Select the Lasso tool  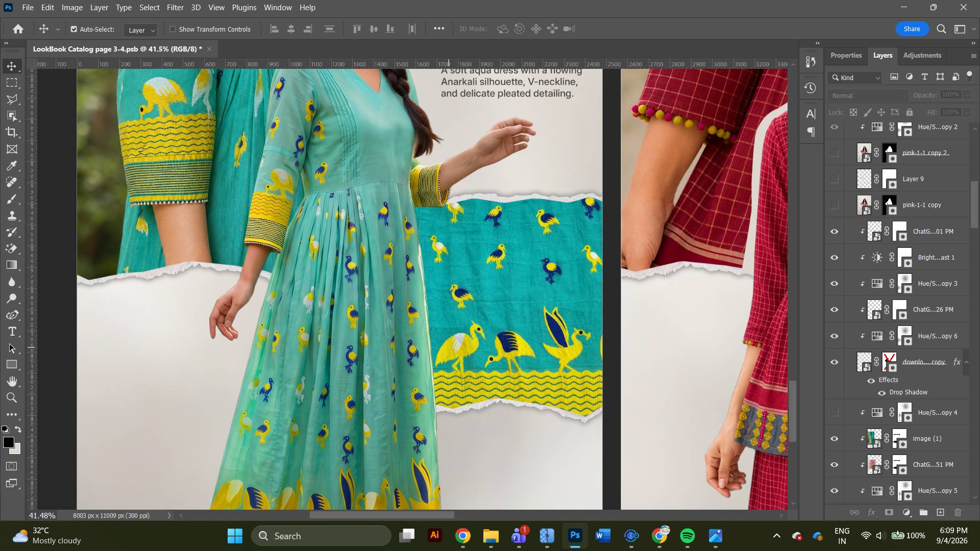12,99
